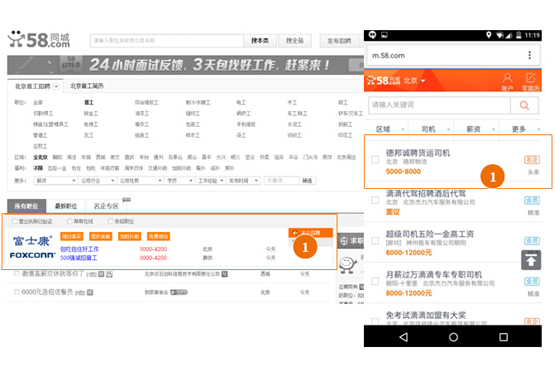Viewport: 555px width, 365px height.
Task: Check the box beside 德邦诚聘货运司机
Action: point(375,160)
